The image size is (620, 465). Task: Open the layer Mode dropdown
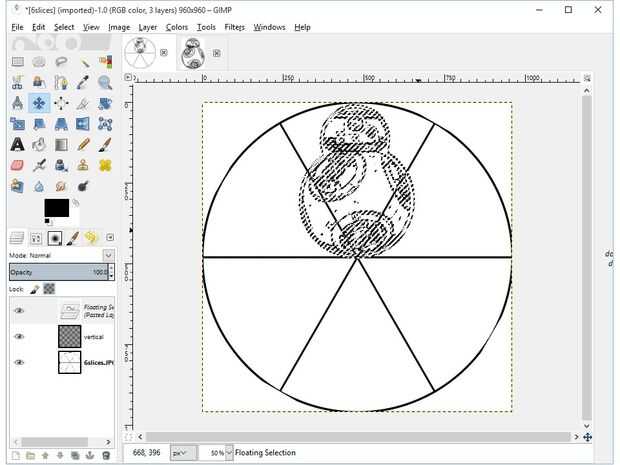pos(60,255)
